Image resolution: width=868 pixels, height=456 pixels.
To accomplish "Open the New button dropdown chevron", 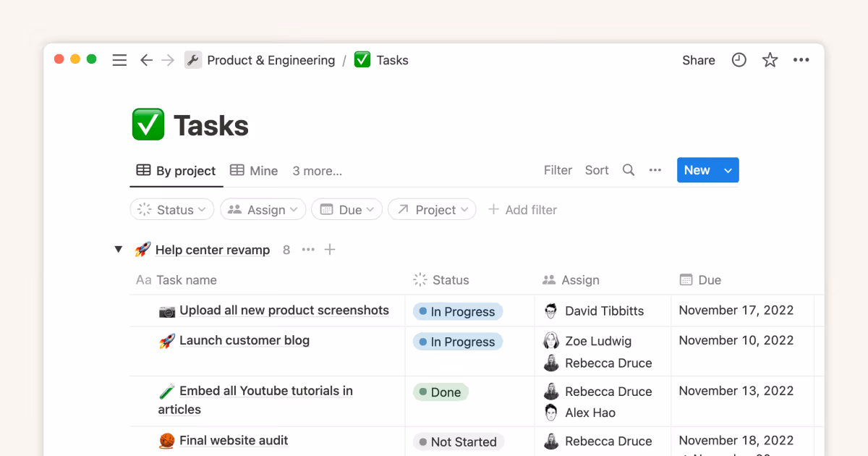I will click(728, 170).
